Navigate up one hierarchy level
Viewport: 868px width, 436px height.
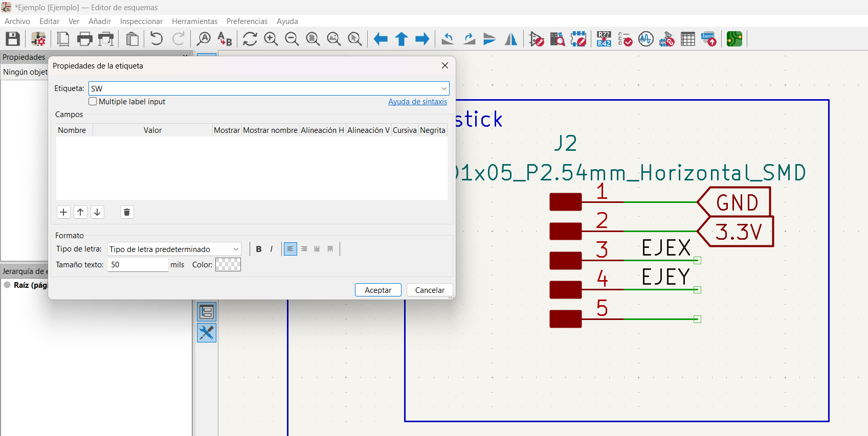(402, 39)
